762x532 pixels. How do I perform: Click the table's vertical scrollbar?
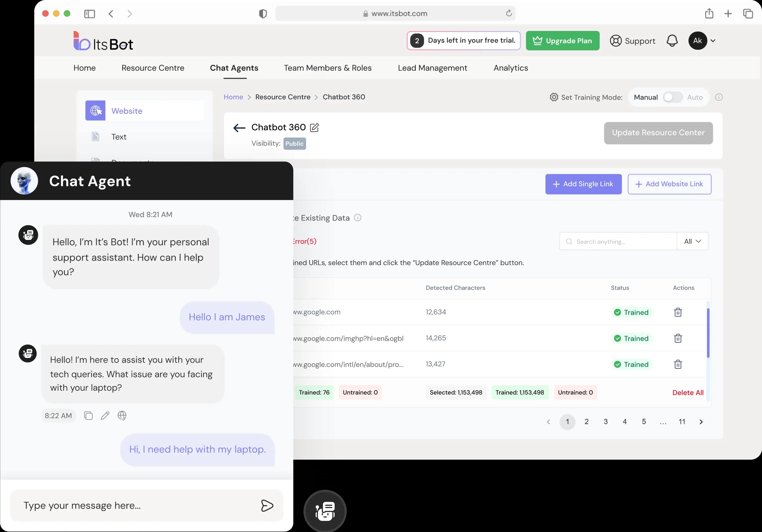tap(708, 333)
